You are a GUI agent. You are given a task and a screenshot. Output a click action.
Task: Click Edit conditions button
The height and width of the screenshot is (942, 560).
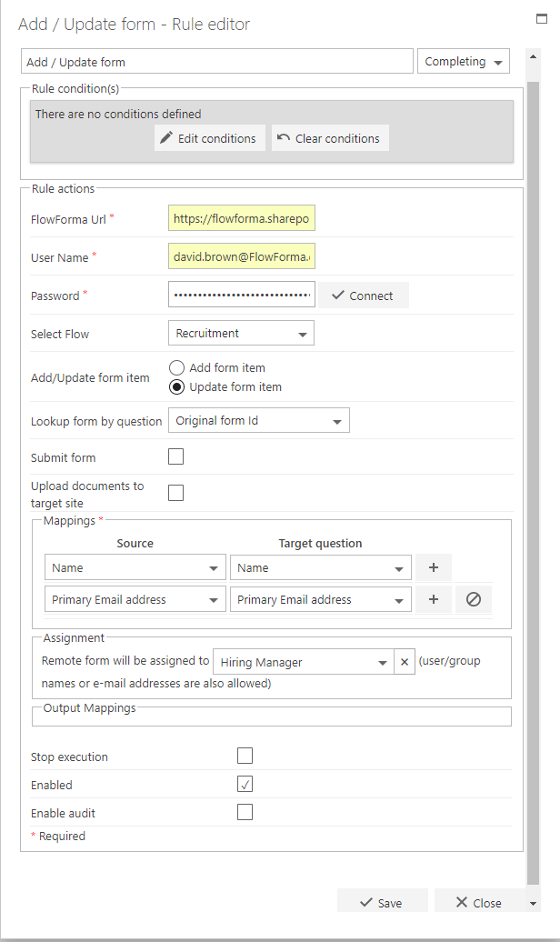(x=210, y=138)
